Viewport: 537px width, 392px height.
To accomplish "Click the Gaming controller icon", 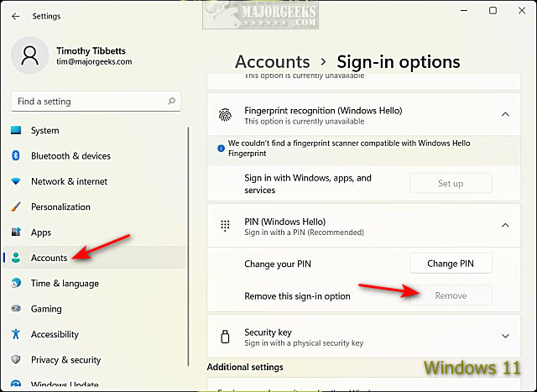I will point(16,308).
